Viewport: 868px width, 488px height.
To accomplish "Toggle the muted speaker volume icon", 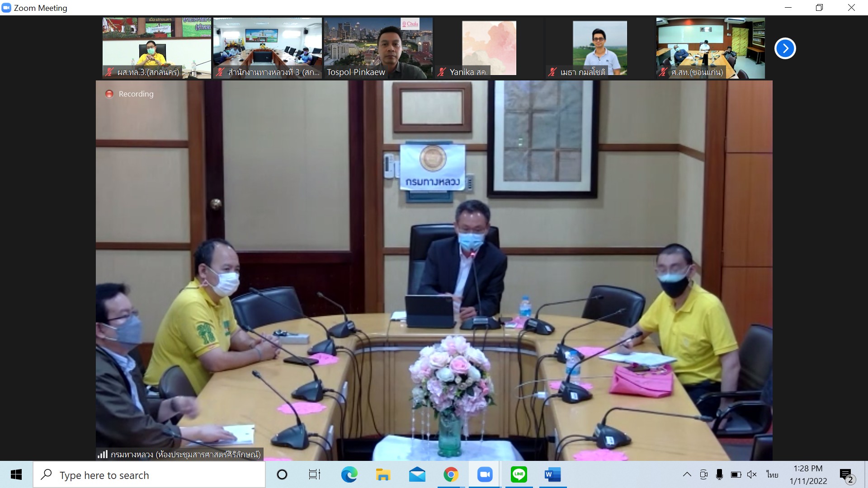I will tap(752, 474).
